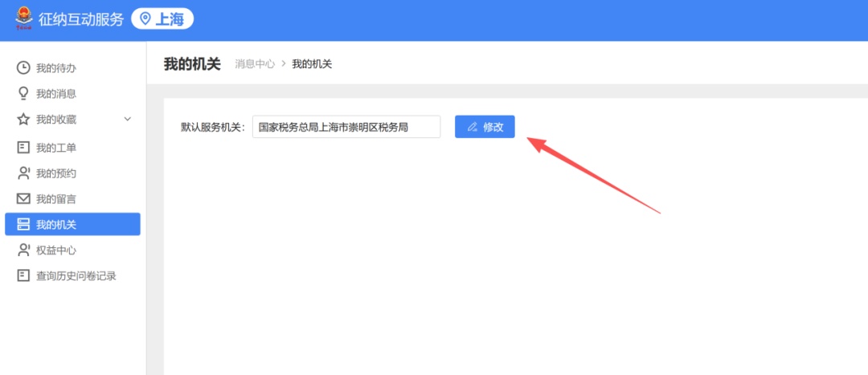The width and height of the screenshot is (868, 375).
Task: Click the server icon for 我的机关
Action: click(x=23, y=224)
